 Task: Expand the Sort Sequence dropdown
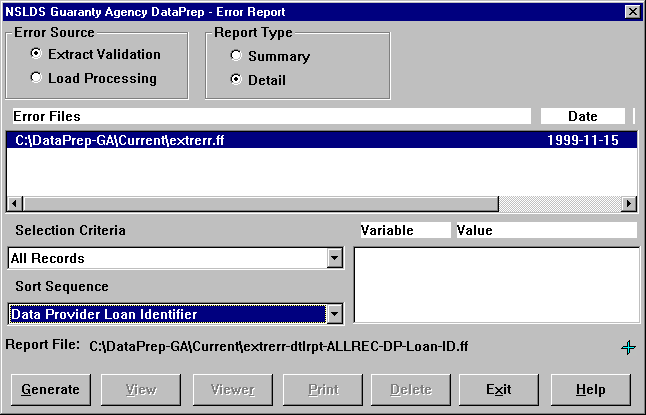tap(334, 315)
